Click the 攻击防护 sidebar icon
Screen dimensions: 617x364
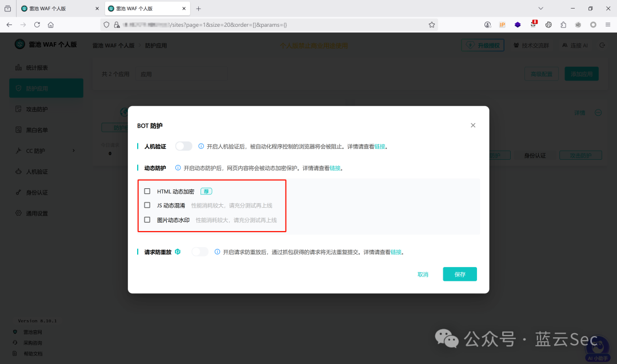(18, 109)
